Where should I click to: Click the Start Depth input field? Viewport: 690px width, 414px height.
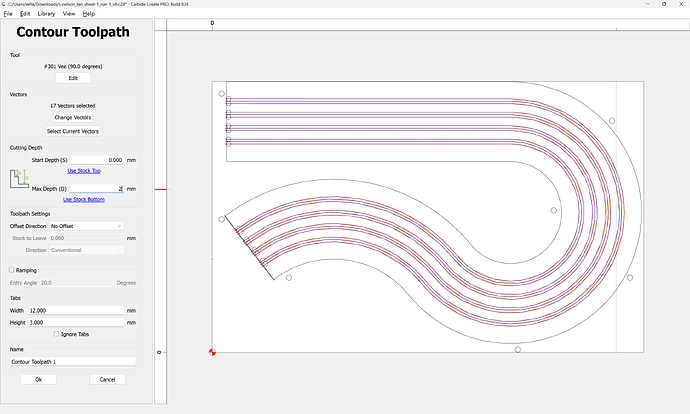97,160
